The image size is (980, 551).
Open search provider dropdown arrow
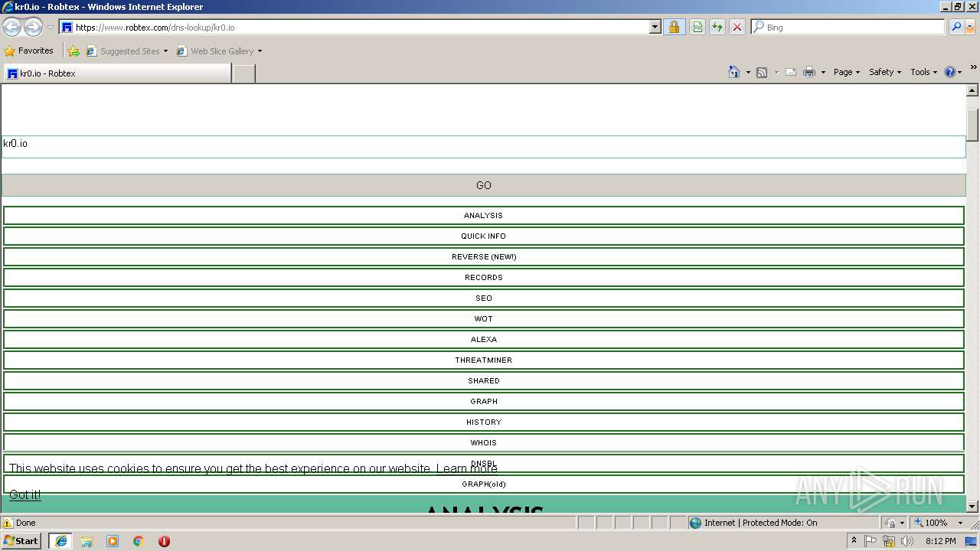972,27
